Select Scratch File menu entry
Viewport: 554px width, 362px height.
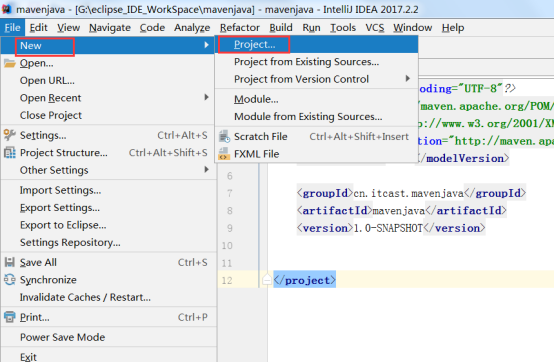tap(317, 136)
